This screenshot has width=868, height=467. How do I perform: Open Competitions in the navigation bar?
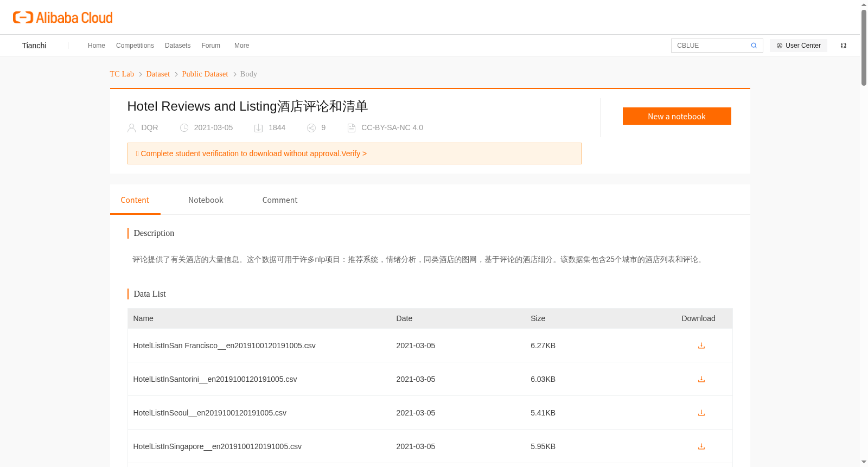(135, 46)
